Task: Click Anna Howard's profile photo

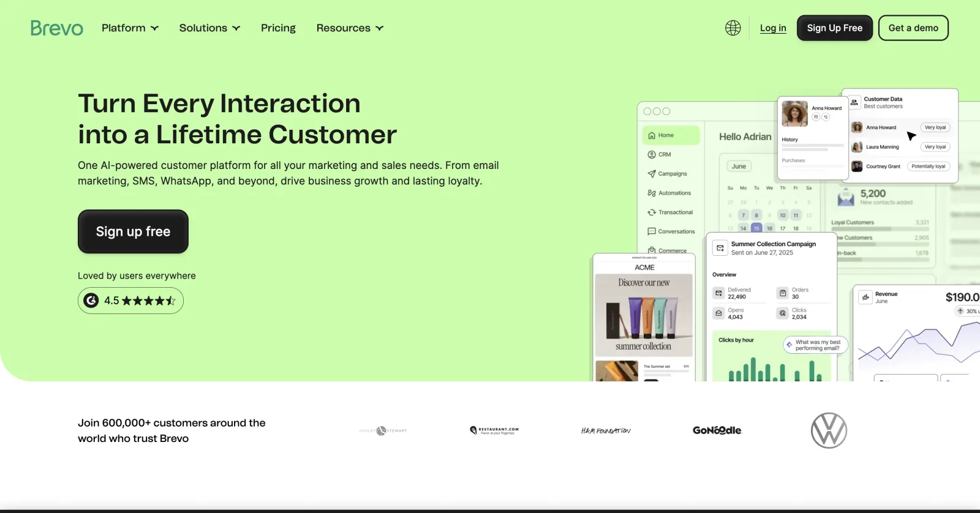Action: coord(794,114)
